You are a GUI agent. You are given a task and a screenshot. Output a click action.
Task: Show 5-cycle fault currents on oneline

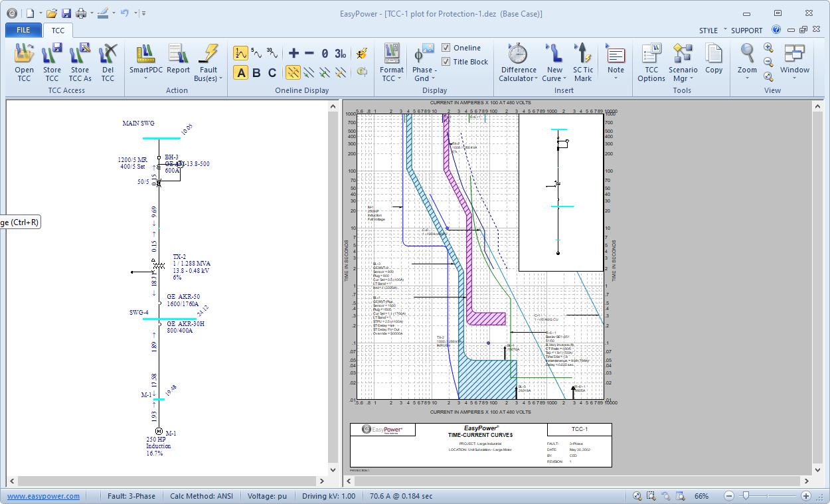[x=256, y=53]
